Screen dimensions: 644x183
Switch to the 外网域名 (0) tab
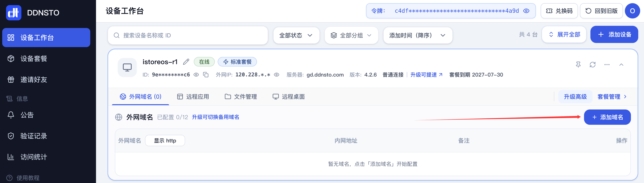pos(141,96)
